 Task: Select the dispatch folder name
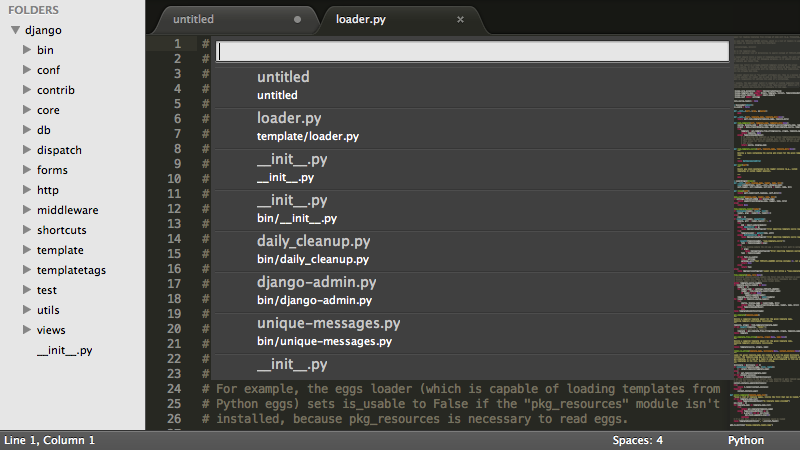click(59, 150)
